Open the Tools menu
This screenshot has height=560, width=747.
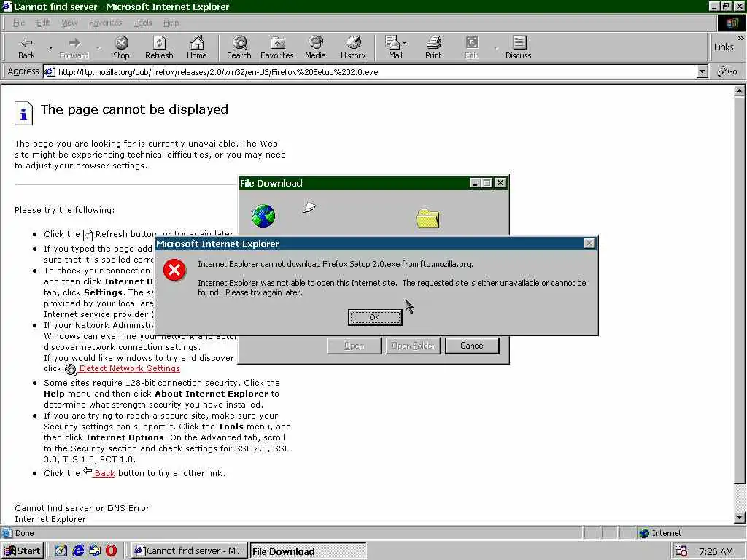(142, 23)
